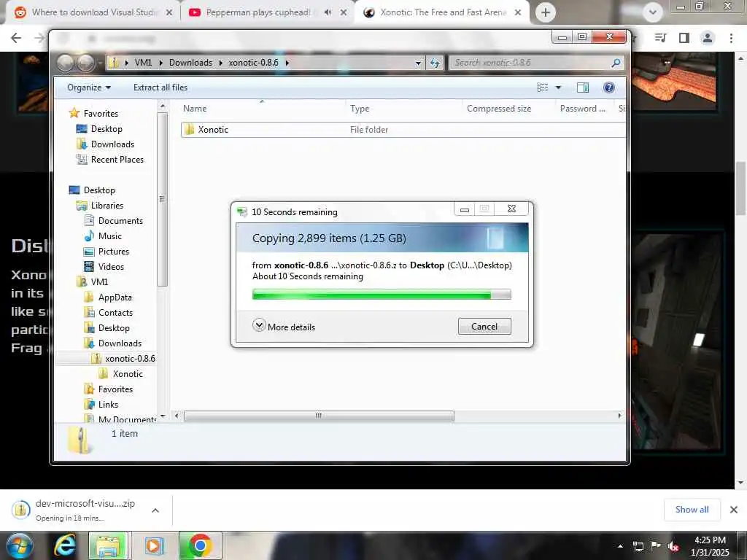Viewport: 747px width, 560px height.
Task: Open download item options chevron
Action: click(155, 510)
